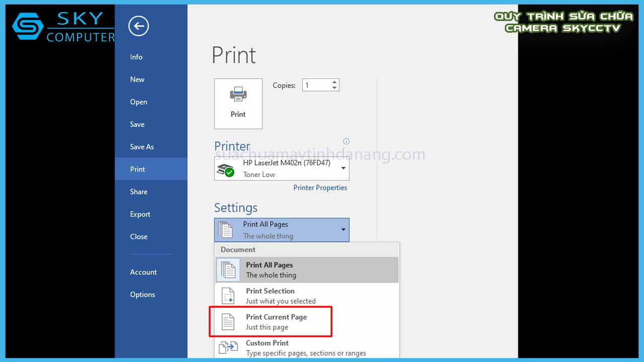Viewport: 644px width, 362px height.
Task: Click the printer info icon
Action: coord(346,141)
